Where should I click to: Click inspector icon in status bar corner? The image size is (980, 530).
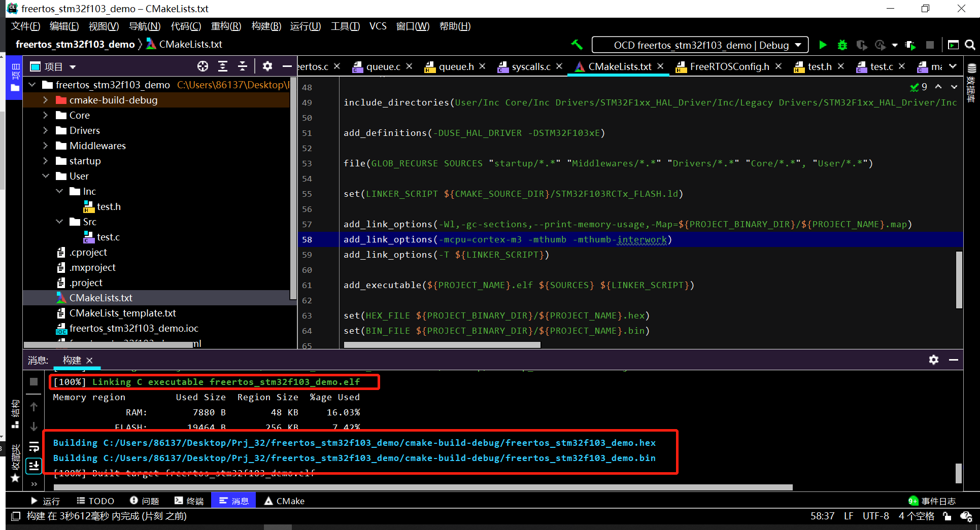966,516
